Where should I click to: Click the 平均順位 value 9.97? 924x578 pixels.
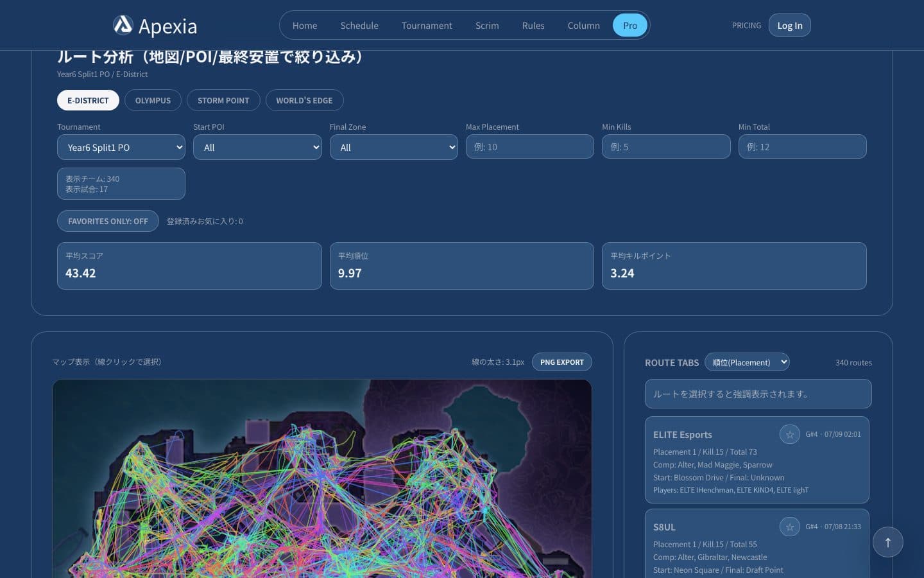pos(350,273)
